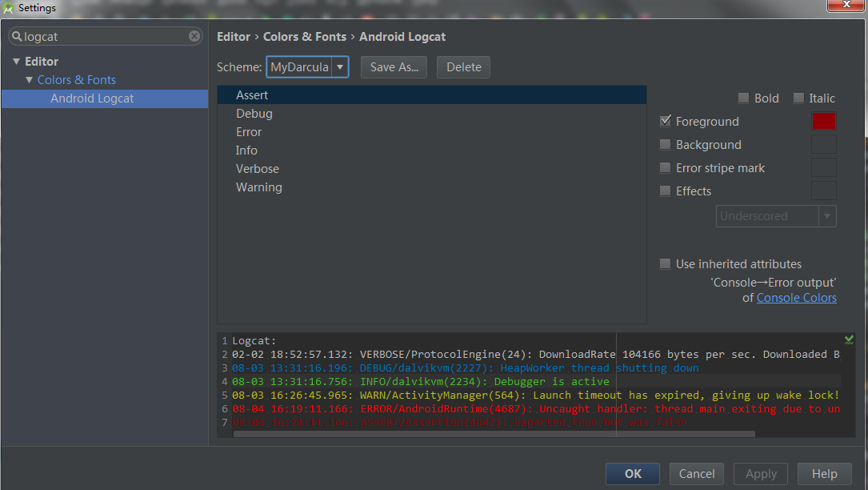Click the INFO/dalvikvm preview line
Screen dimensions: 868x490
[x=421, y=381]
